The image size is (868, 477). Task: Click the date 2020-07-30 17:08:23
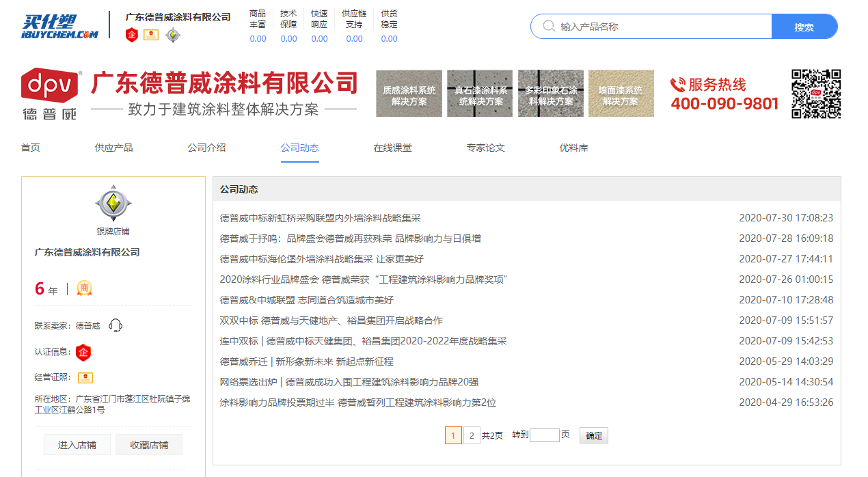click(x=786, y=218)
